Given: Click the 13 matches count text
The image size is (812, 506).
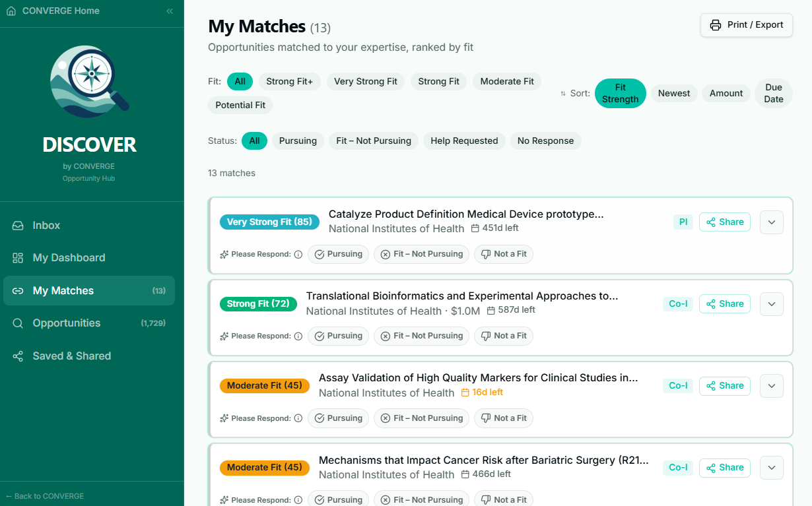Looking at the screenshot, I should [232, 174].
